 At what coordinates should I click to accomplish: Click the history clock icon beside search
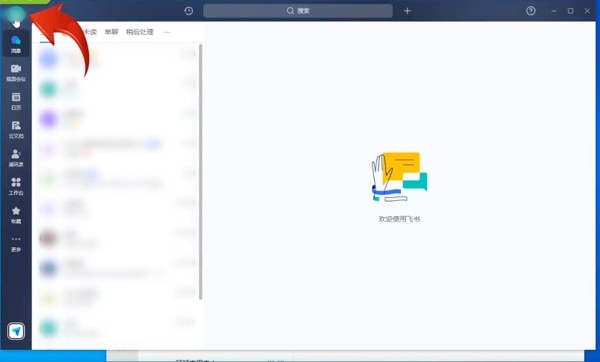point(189,11)
